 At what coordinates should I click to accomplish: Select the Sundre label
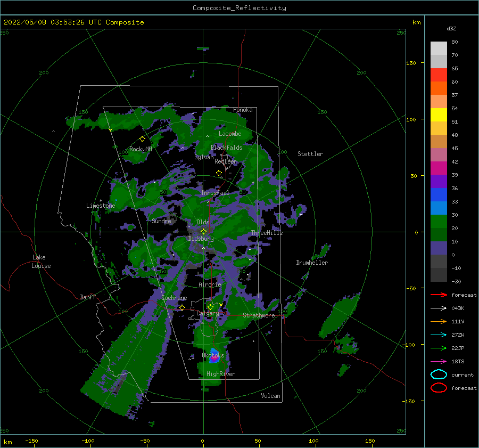click(x=161, y=221)
